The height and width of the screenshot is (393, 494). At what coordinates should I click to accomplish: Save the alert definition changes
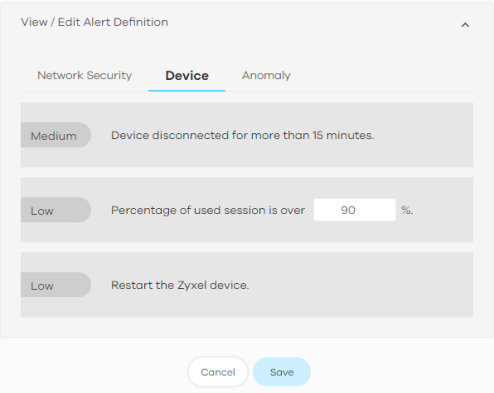(282, 372)
